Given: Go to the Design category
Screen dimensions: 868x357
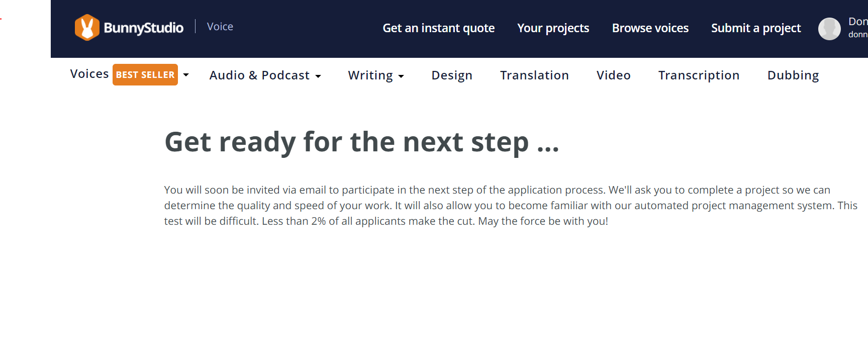Looking at the screenshot, I should pyautogui.click(x=452, y=75).
